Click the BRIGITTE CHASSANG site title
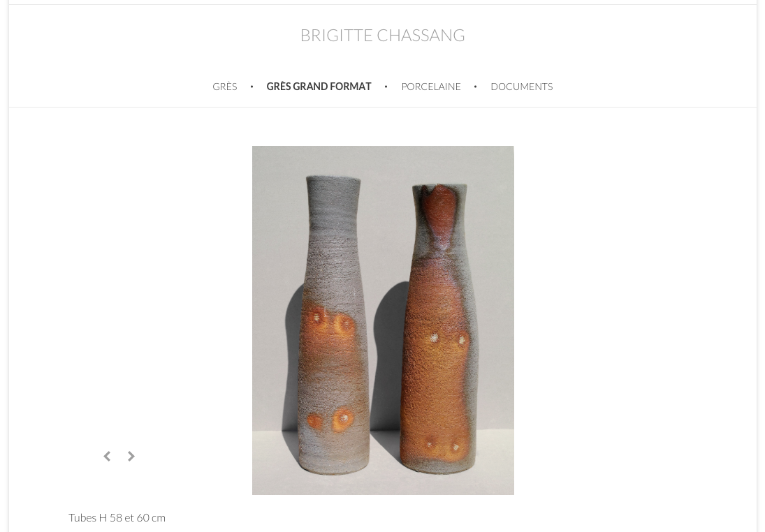Screen dimensions: 765x532 (x=383, y=35)
